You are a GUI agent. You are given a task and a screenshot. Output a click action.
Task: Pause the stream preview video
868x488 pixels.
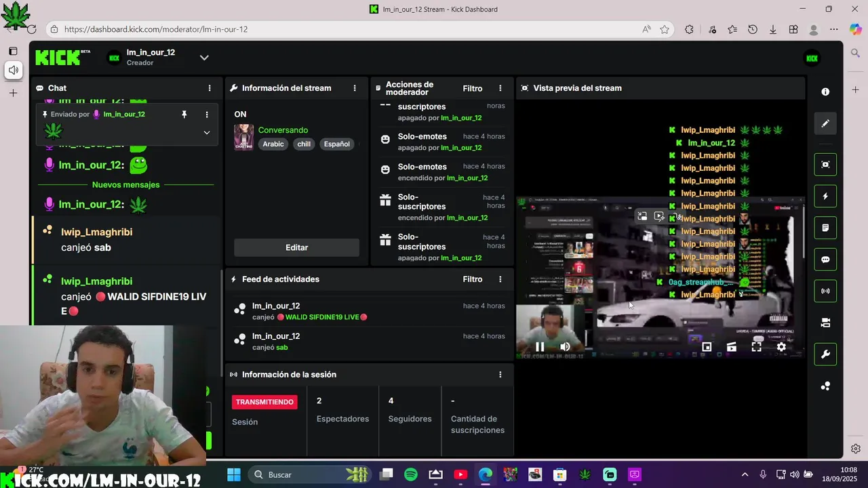click(540, 347)
